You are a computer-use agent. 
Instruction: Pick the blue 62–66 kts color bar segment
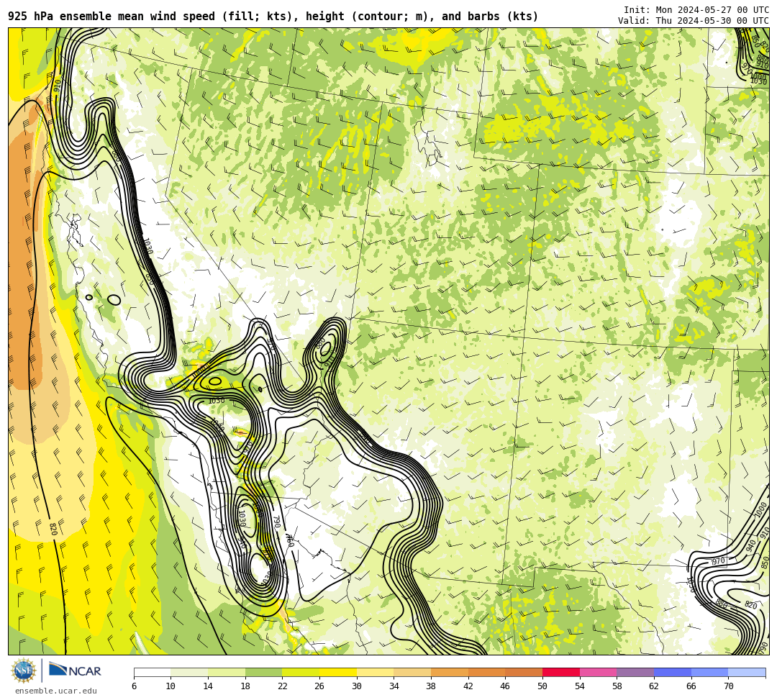click(673, 672)
